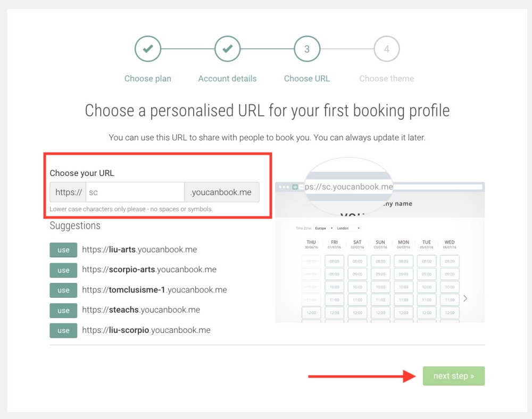Click the step 3 Choose URL circle
This screenshot has width=532, height=419.
coord(307,49)
